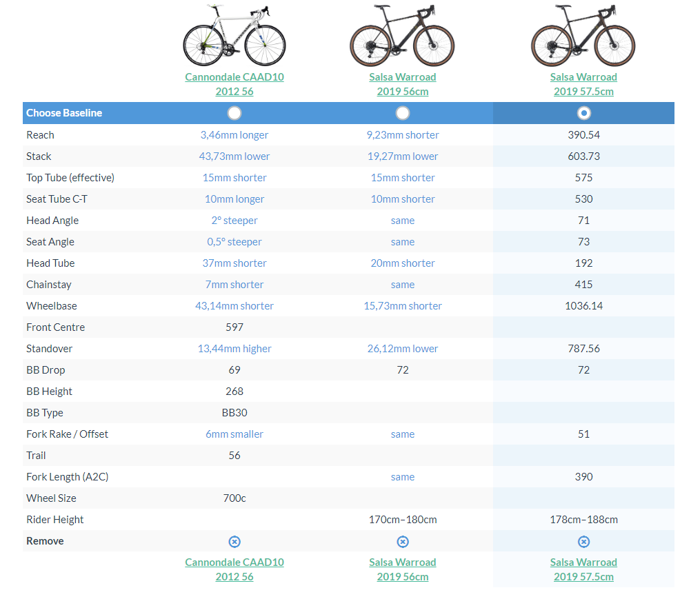This screenshot has height=599, width=700.
Task: Click the BB Drop row label
Action: 46,370
